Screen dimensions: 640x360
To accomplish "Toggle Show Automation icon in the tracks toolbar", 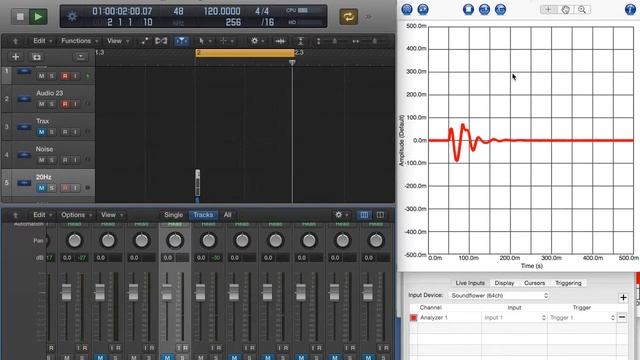I will click(x=144, y=41).
